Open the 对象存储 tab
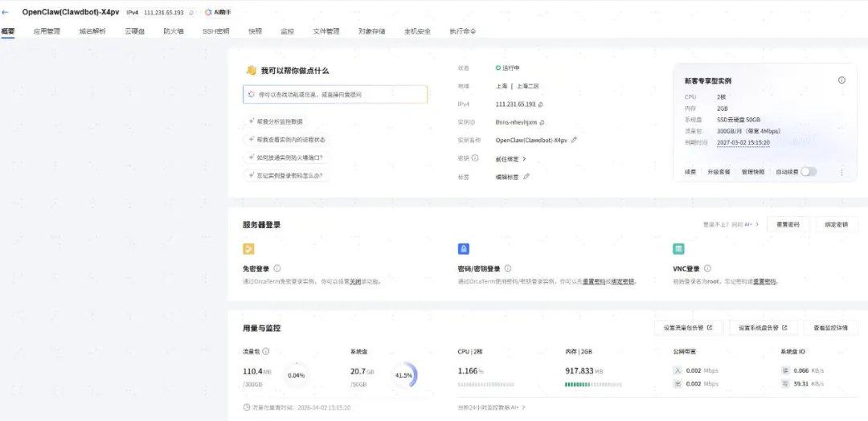The height and width of the screenshot is (421, 868). coord(372,31)
